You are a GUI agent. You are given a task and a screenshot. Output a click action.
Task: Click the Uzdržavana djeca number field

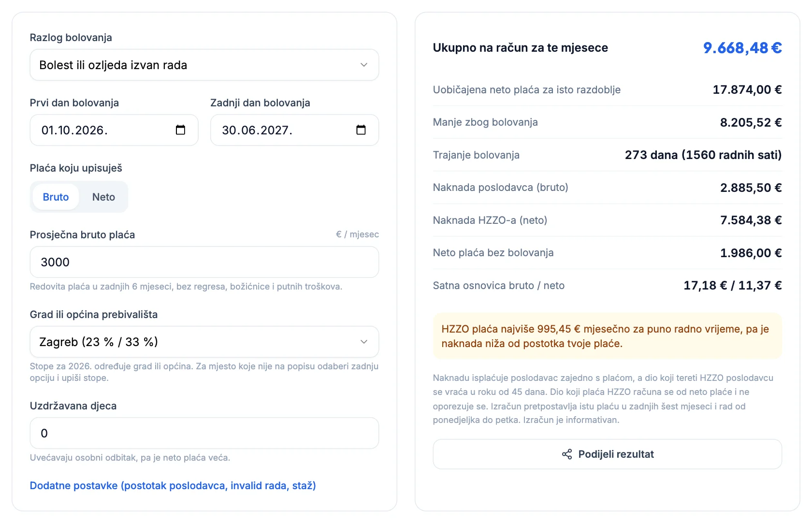[204, 433]
